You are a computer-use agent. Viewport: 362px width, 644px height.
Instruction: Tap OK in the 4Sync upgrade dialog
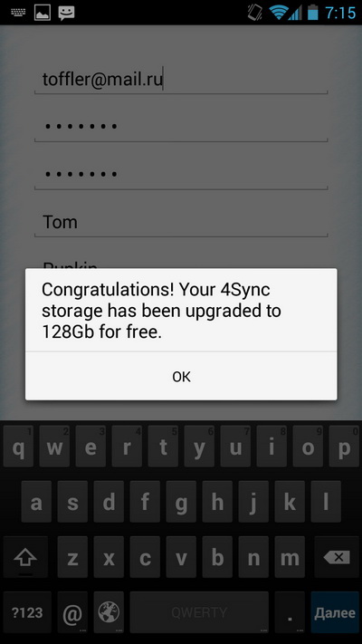(x=181, y=376)
